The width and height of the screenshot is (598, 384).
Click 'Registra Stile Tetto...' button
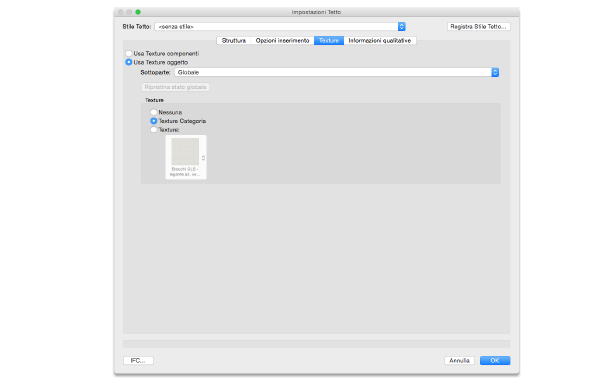click(479, 27)
